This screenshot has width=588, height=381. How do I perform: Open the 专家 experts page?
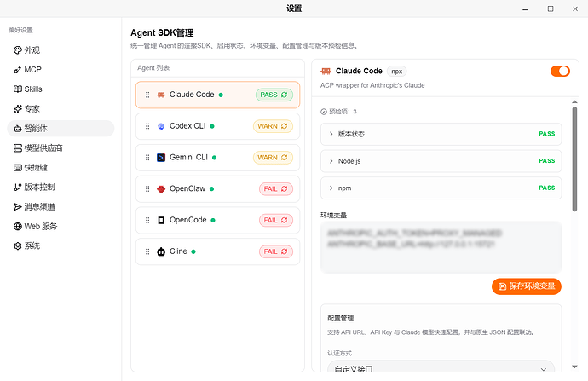(61, 109)
